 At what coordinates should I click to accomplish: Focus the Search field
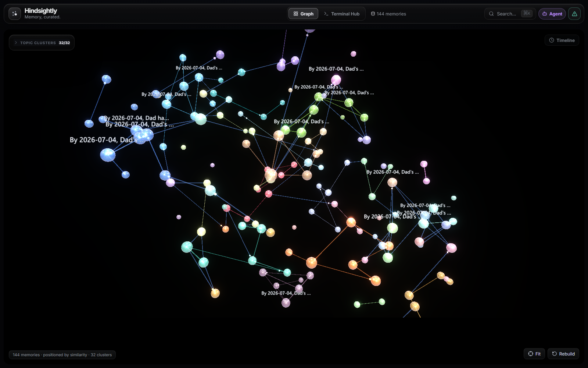tap(510, 14)
